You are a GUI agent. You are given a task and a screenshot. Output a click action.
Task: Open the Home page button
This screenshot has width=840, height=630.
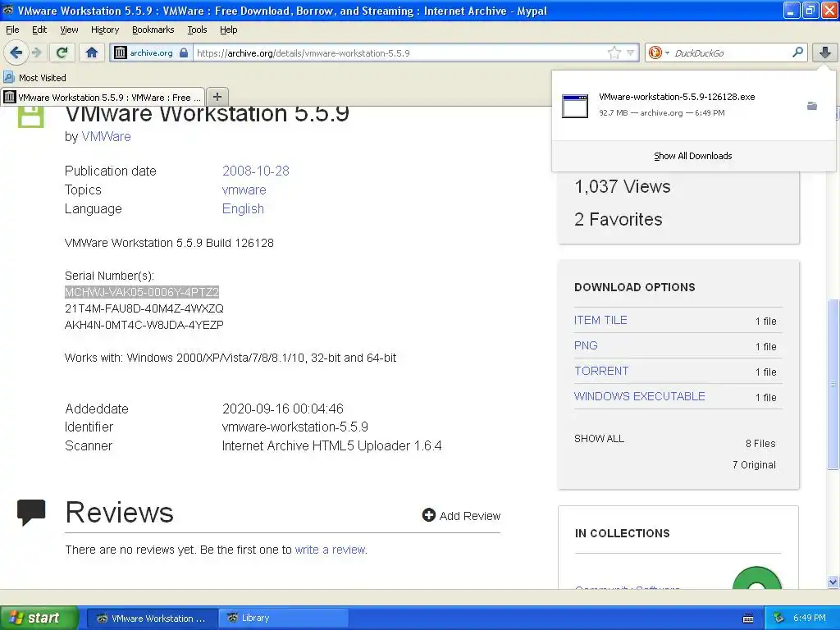92,52
